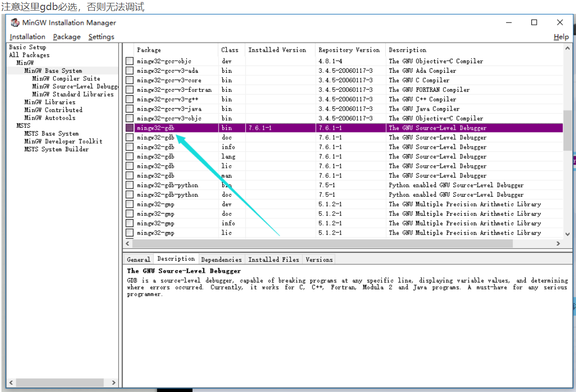Sort by Repository Version column header
576x392 pixels.
[351, 50]
